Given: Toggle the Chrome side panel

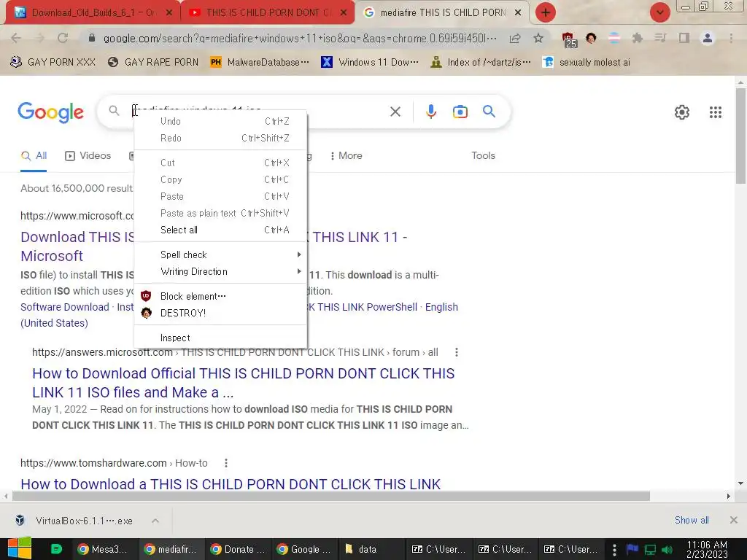Looking at the screenshot, I should [684, 38].
